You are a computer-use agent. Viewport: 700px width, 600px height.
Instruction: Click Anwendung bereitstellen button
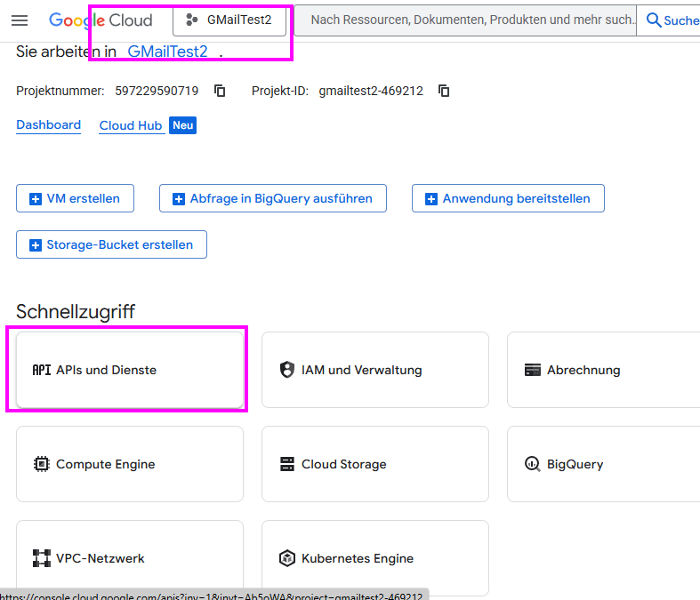click(508, 198)
